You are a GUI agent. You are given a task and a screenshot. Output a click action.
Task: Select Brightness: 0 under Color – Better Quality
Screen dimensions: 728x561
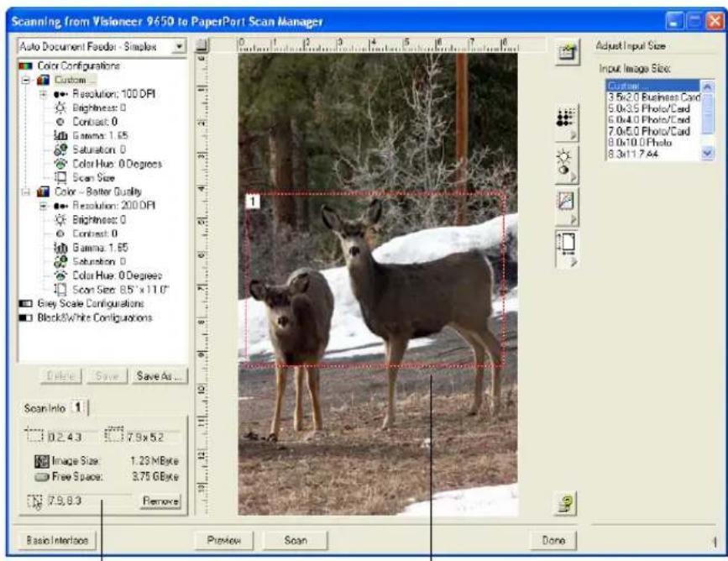98,220
